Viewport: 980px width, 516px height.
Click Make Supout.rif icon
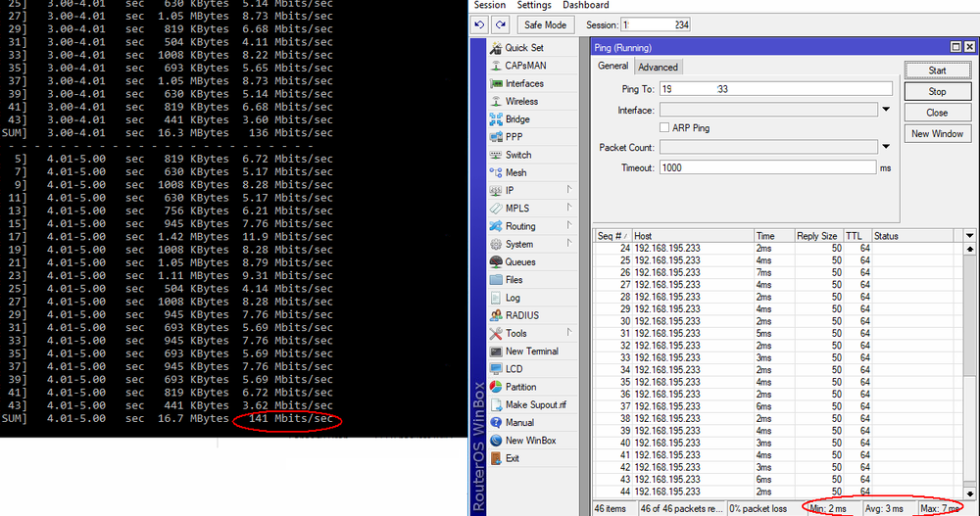tap(496, 404)
